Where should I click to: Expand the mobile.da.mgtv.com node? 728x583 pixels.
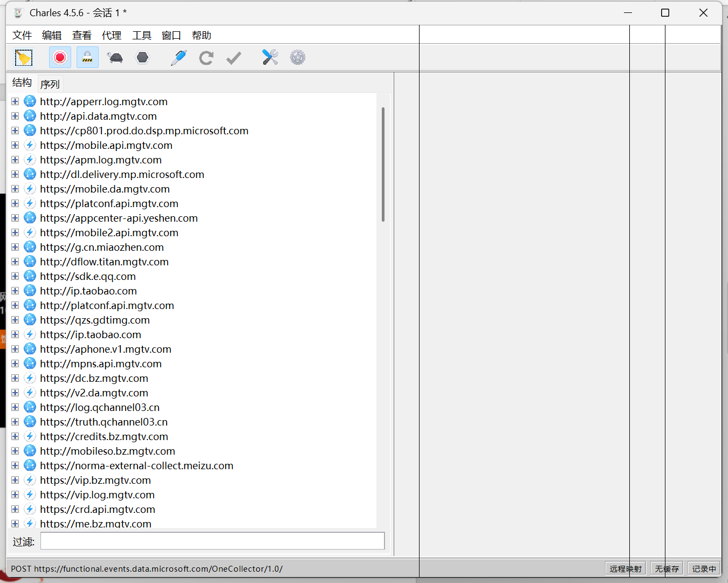point(15,189)
